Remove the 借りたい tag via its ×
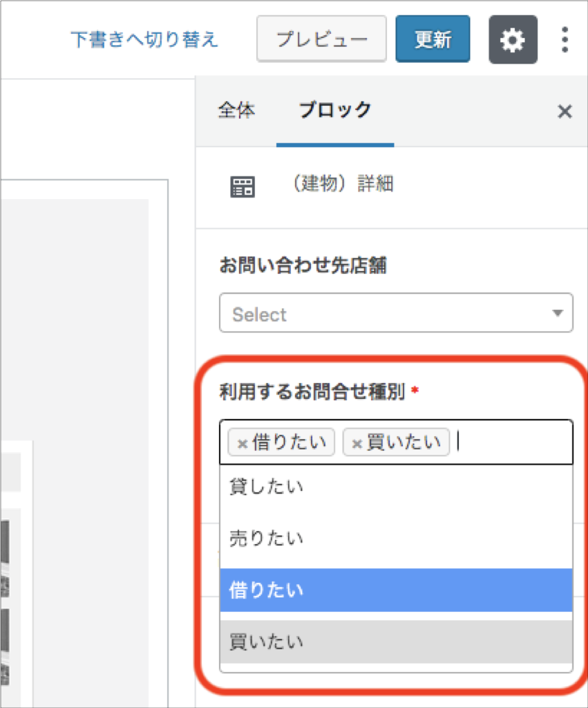The image size is (588, 708). (242, 443)
